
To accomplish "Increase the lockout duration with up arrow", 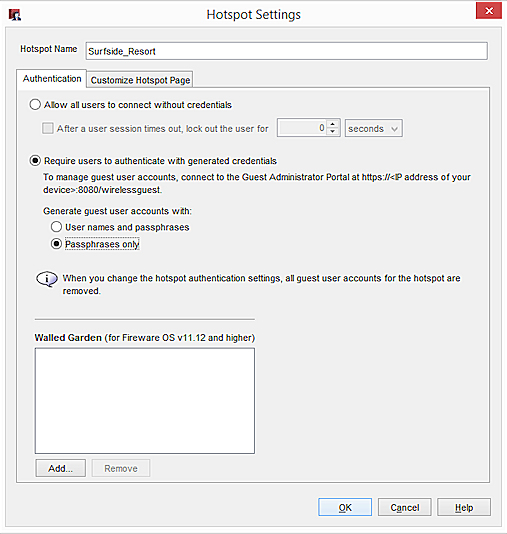I will 333,124.
